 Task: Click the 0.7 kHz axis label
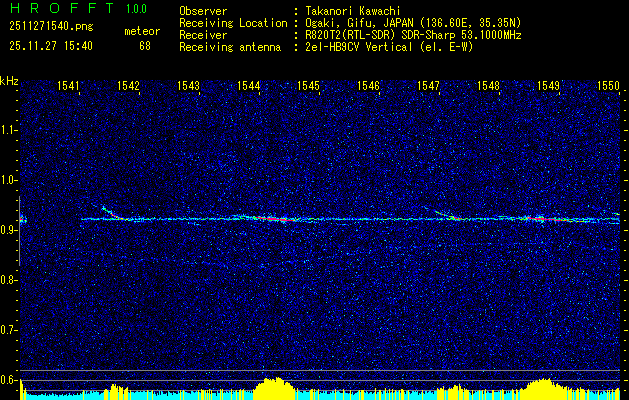tap(7, 330)
